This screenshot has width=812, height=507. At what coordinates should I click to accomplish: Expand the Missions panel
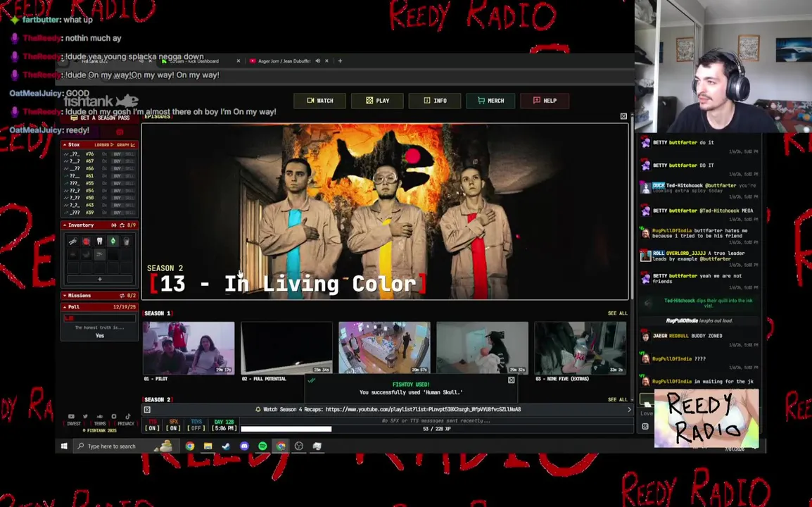pyautogui.click(x=65, y=296)
